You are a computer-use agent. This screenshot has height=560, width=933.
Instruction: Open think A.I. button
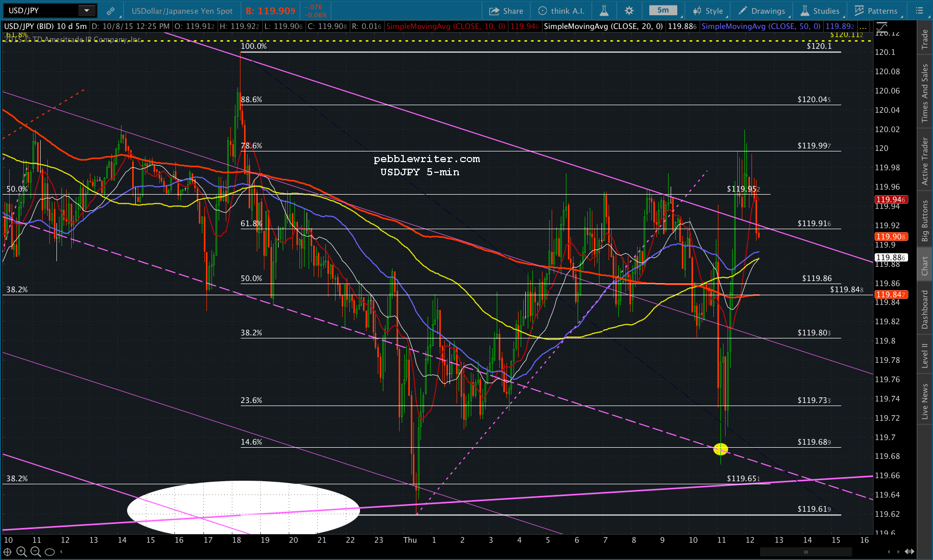(x=561, y=11)
